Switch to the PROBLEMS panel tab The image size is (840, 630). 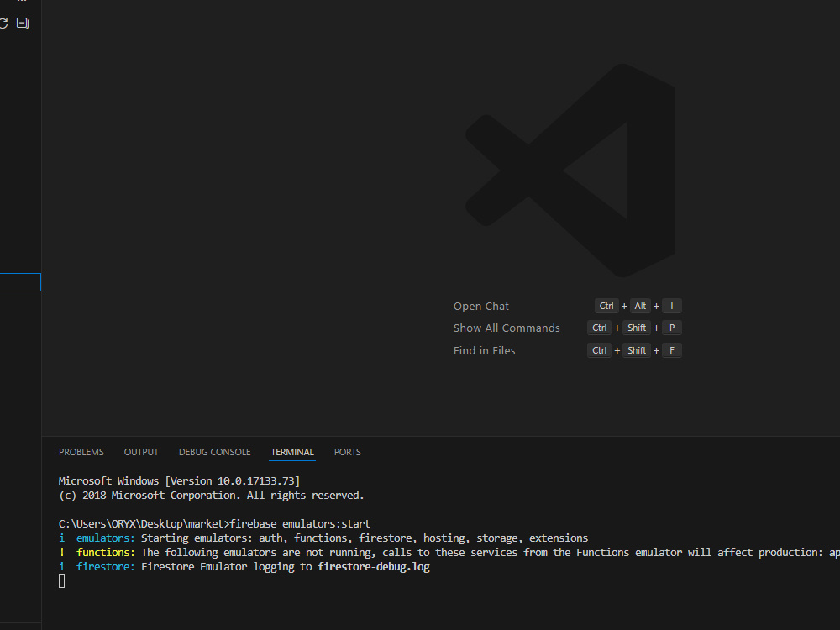click(81, 452)
